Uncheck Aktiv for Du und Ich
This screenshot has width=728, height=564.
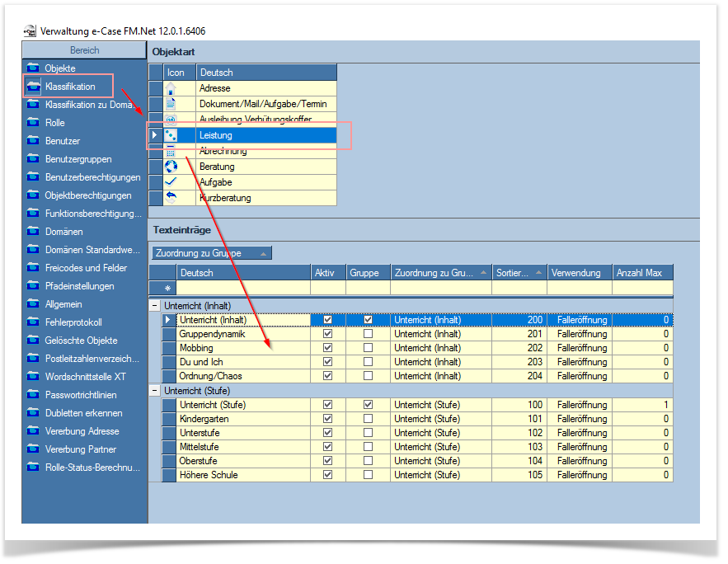328,362
